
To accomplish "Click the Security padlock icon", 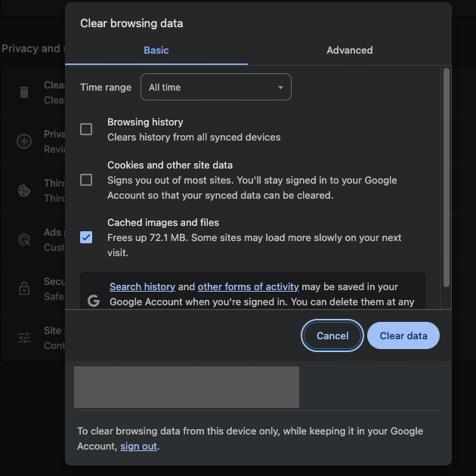I will click(24, 289).
